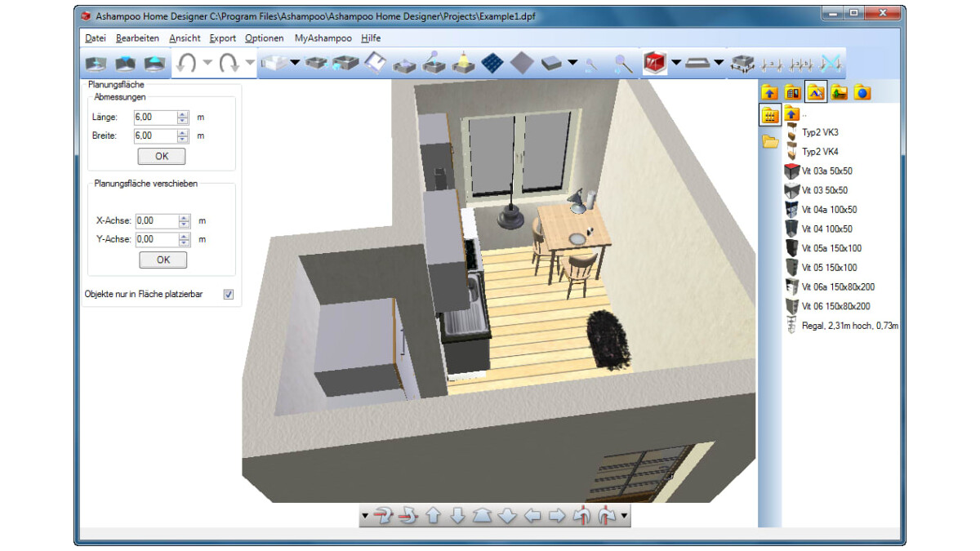Click the catalog folder tab with cabinet icon
This screenshot has width=980, height=551.
pos(791,92)
